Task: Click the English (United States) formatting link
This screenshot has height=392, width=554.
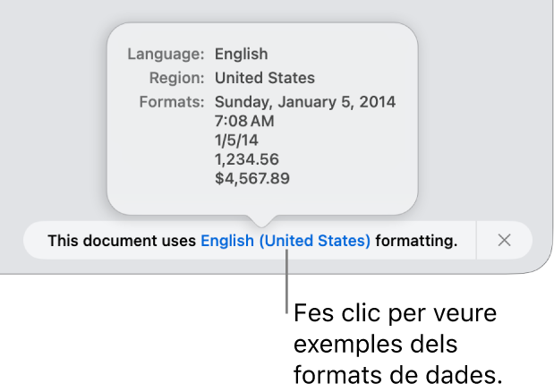Action: 285,240
